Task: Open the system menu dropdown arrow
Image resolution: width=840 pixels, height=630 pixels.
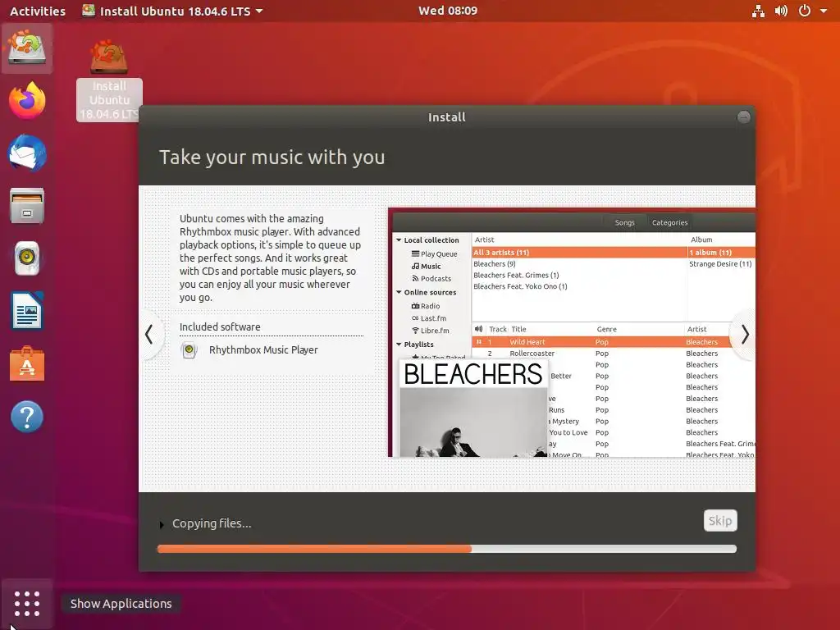Action: (824, 11)
